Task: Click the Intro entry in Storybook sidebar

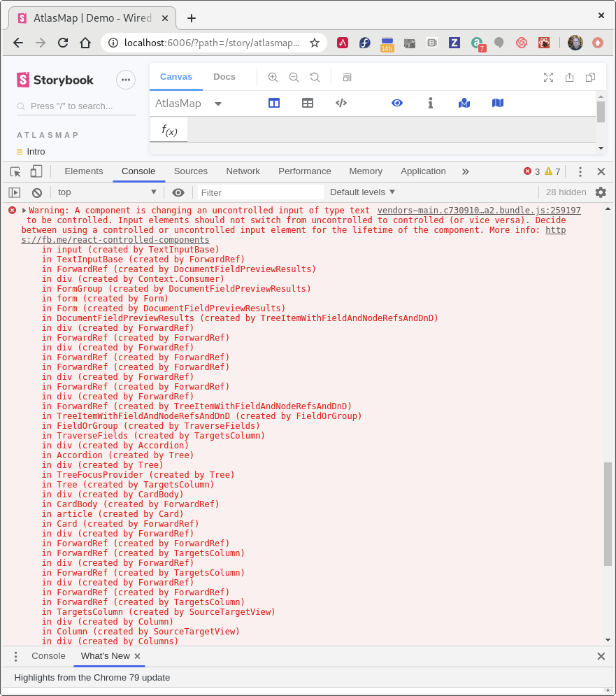Action: click(36, 151)
